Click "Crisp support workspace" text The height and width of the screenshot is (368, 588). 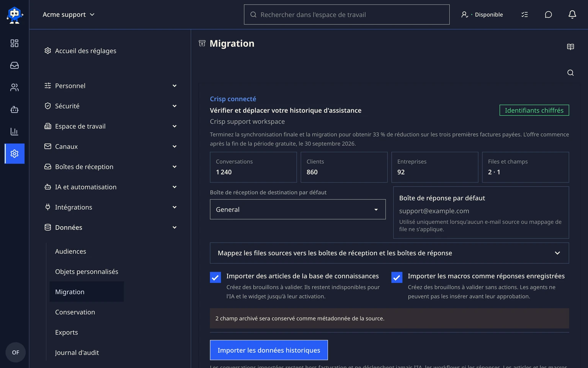247,122
